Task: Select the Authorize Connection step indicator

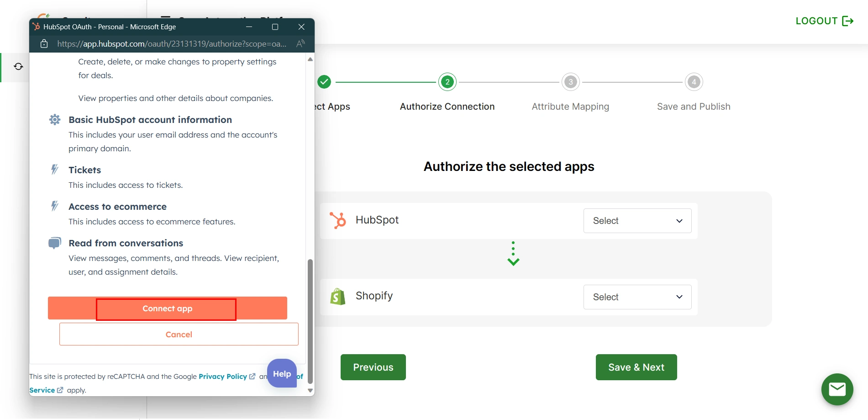Action: click(447, 81)
